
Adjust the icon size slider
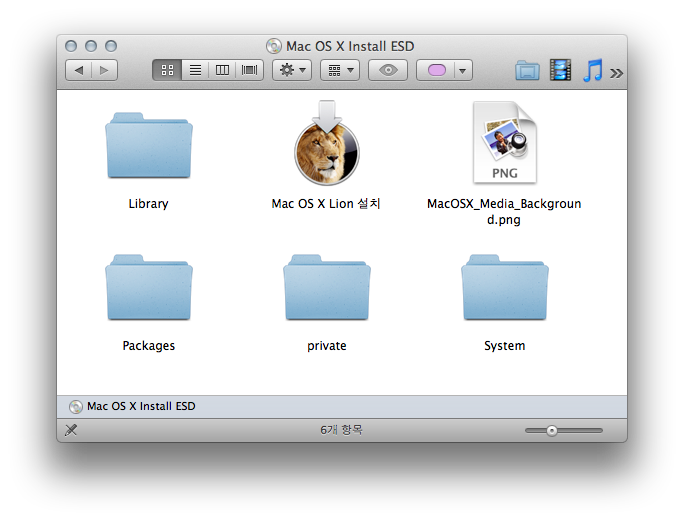(x=564, y=431)
